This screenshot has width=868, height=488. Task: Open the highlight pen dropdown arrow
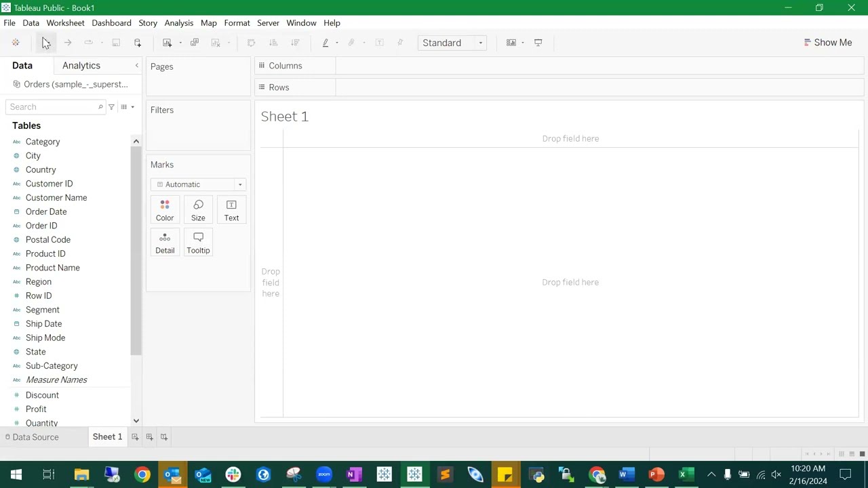pos(337,43)
